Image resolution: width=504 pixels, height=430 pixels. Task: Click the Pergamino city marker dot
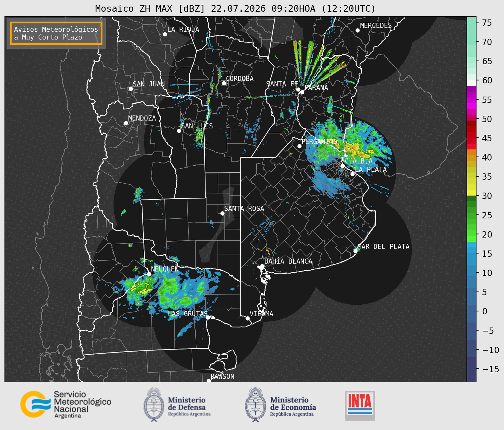click(299, 146)
